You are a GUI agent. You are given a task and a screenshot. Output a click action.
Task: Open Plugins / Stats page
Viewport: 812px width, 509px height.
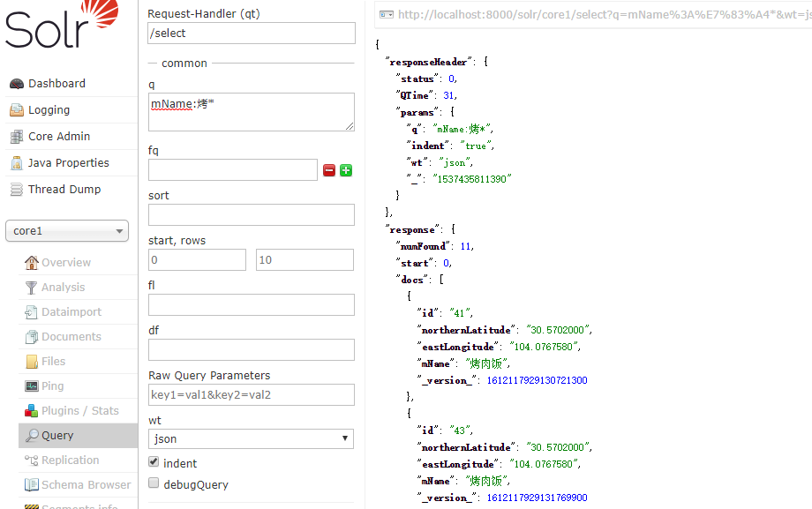coord(79,410)
